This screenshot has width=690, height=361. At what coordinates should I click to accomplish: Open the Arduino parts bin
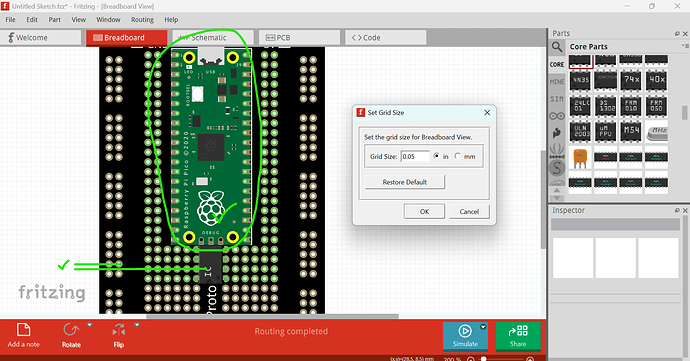pyautogui.click(x=557, y=116)
